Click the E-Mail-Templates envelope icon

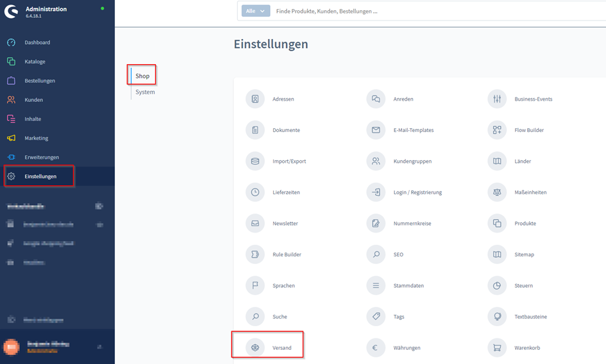click(x=376, y=130)
